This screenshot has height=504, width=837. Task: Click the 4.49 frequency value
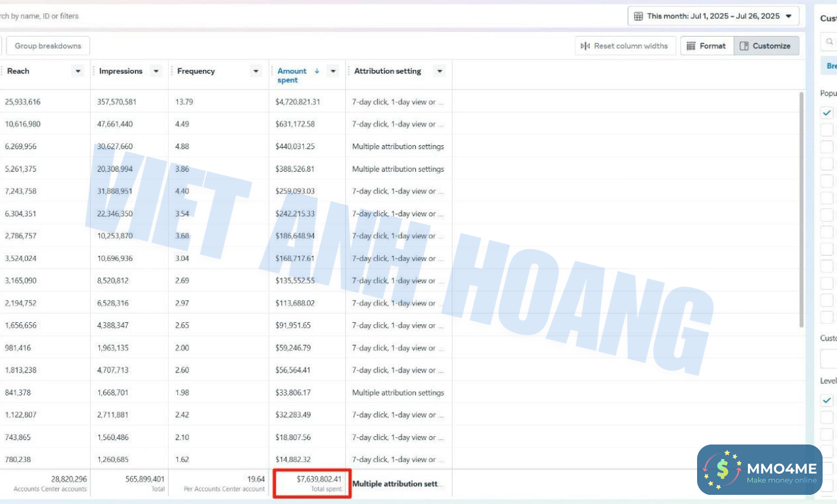tap(182, 124)
